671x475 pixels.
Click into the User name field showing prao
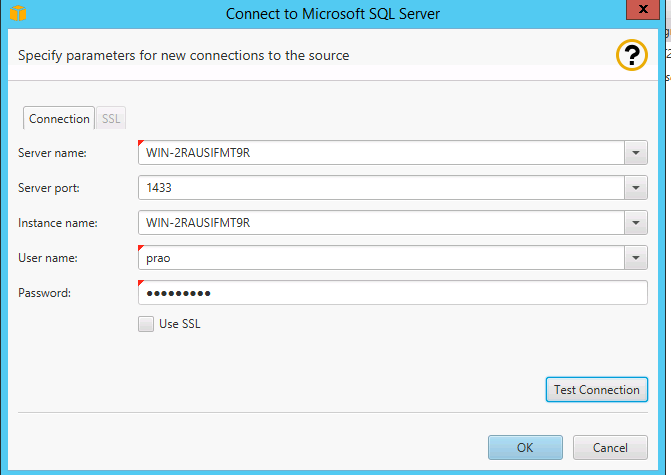click(381, 258)
